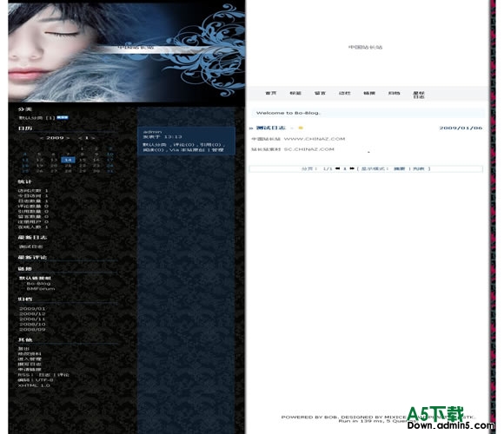This screenshot has width=504, height=434.
Task: Switch display mode to 摘要 summary
Action: 400,168
